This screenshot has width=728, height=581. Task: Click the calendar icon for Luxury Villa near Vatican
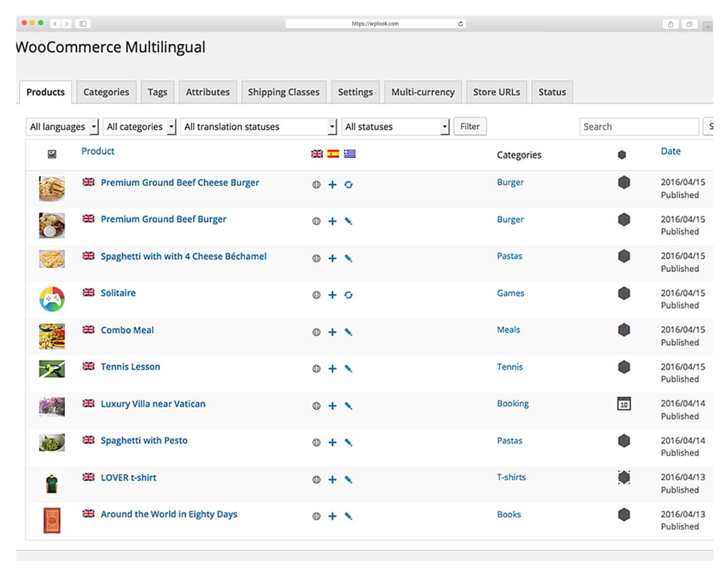pos(624,404)
